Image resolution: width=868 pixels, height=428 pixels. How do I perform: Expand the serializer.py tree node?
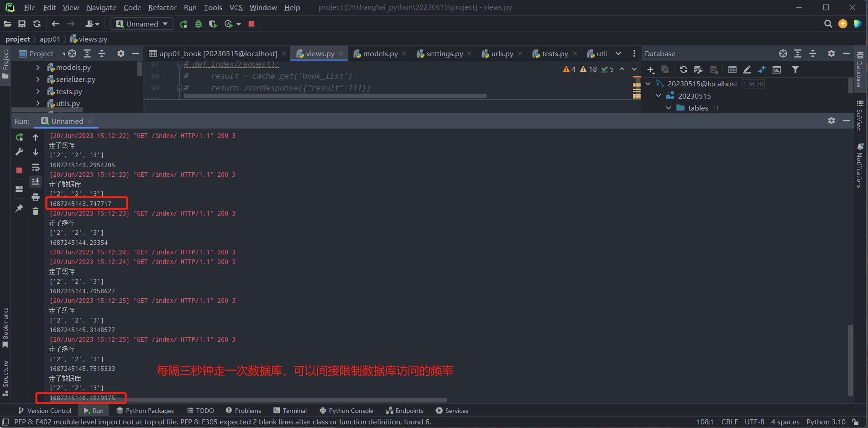[38, 79]
